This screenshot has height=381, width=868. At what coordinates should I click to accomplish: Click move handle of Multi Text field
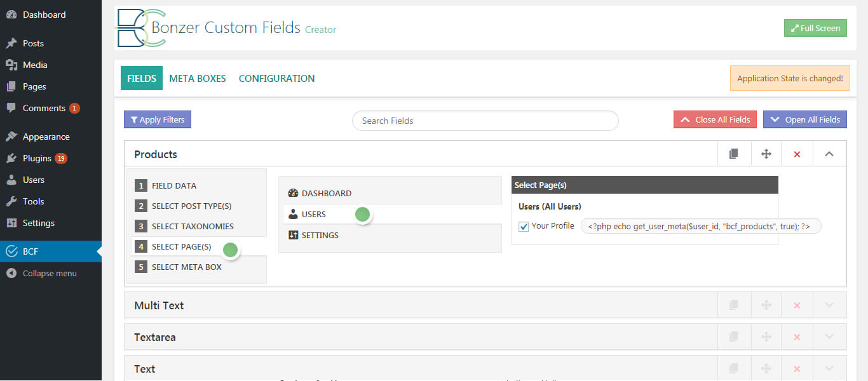pos(766,305)
